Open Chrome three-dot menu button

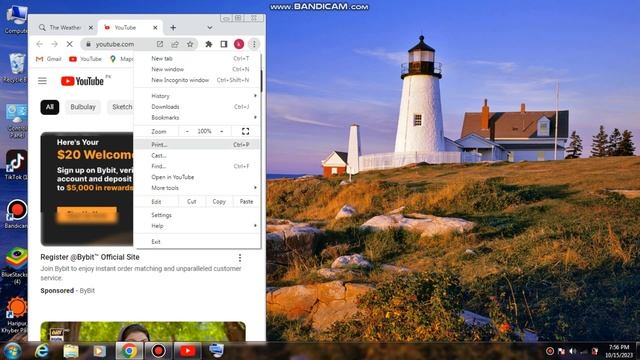pos(254,44)
